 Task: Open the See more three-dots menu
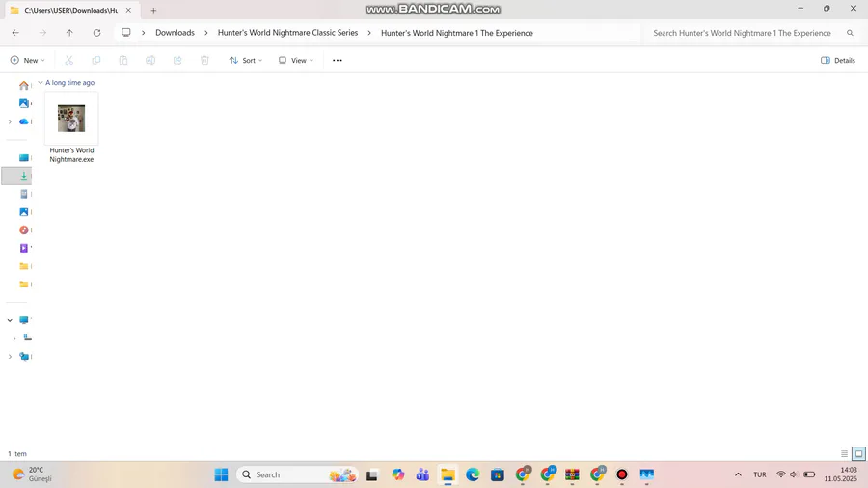pyautogui.click(x=338, y=60)
